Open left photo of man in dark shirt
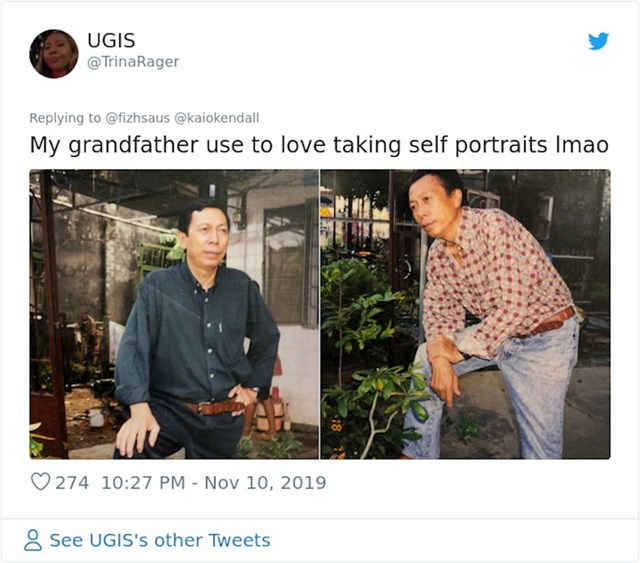 (174, 314)
